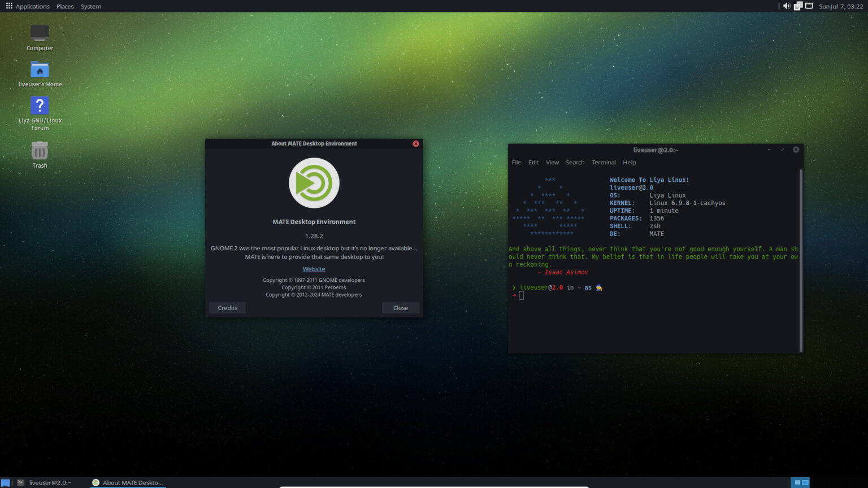Click Copyright 2011 Perberos line
This screenshot has height=488, width=868.
pyautogui.click(x=314, y=287)
